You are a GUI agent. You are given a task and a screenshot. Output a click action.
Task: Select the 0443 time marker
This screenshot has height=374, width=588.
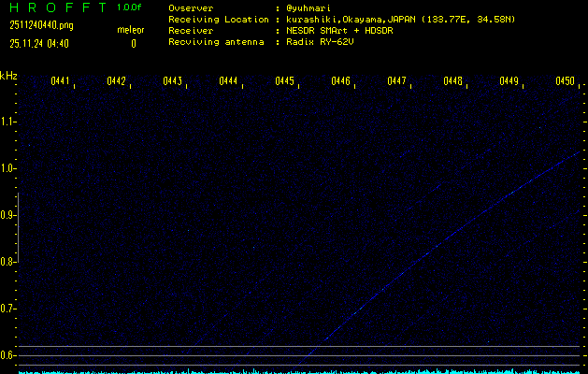173,81
